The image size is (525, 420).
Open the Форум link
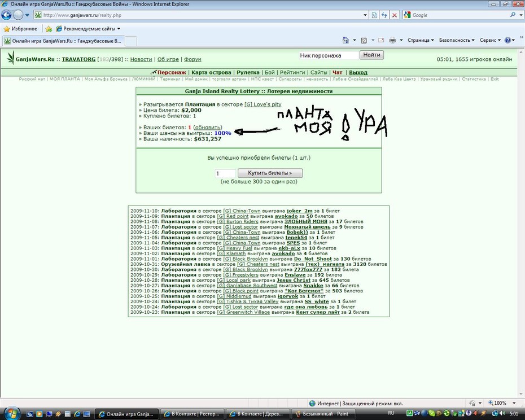coord(193,59)
